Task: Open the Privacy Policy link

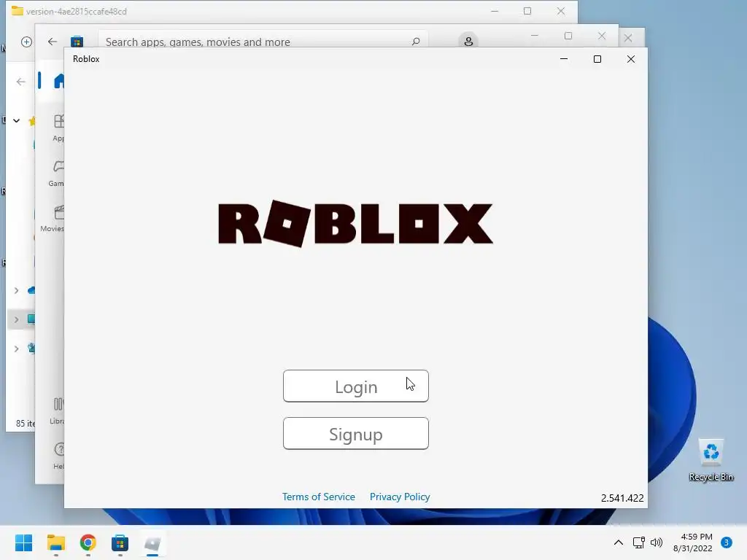Action: pos(400,497)
